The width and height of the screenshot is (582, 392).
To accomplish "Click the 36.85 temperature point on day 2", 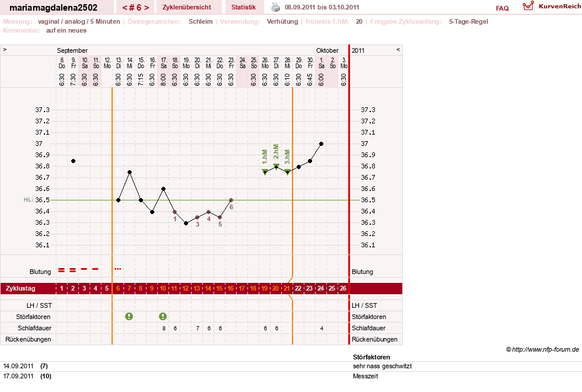I will 74,161.
